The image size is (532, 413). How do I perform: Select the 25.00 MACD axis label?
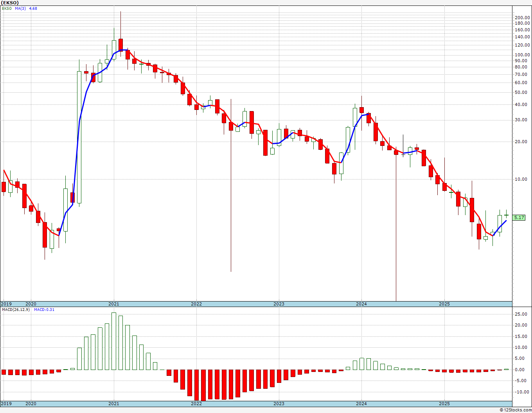point(521,314)
